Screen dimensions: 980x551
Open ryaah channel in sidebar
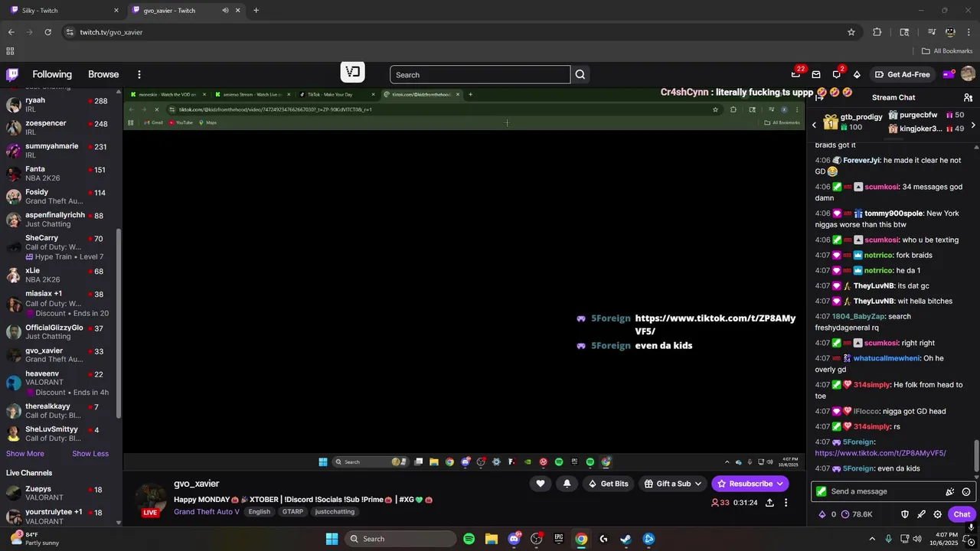click(58, 105)
